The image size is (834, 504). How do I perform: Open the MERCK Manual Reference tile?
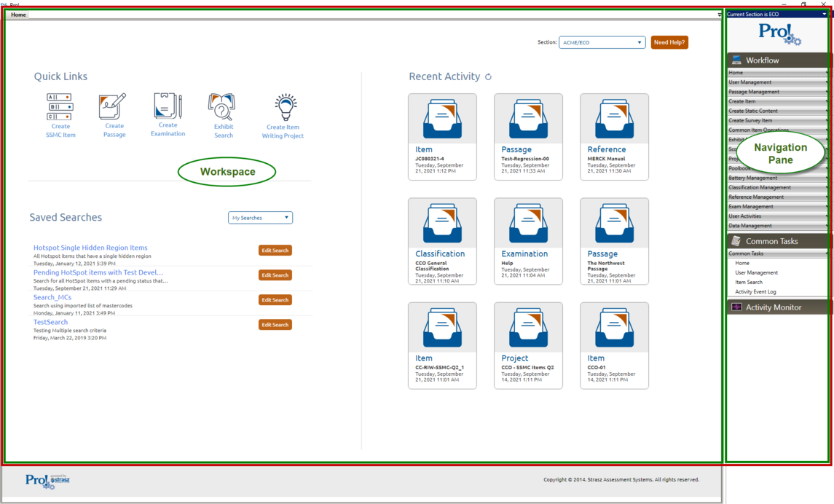click(614, 119)
